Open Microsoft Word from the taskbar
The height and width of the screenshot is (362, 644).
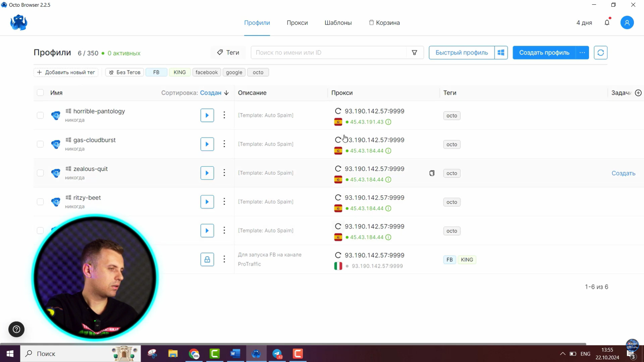point(235,354)
